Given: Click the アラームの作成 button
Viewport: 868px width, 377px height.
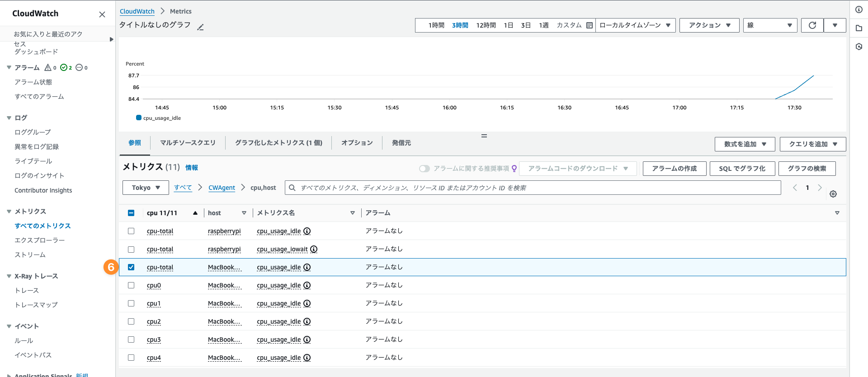Looking at the screenshot, I should pos(675,169).
